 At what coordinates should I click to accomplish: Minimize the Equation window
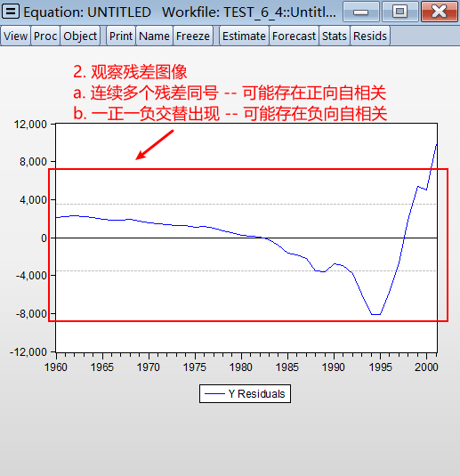pyautogui.click(x=361, y=12)
